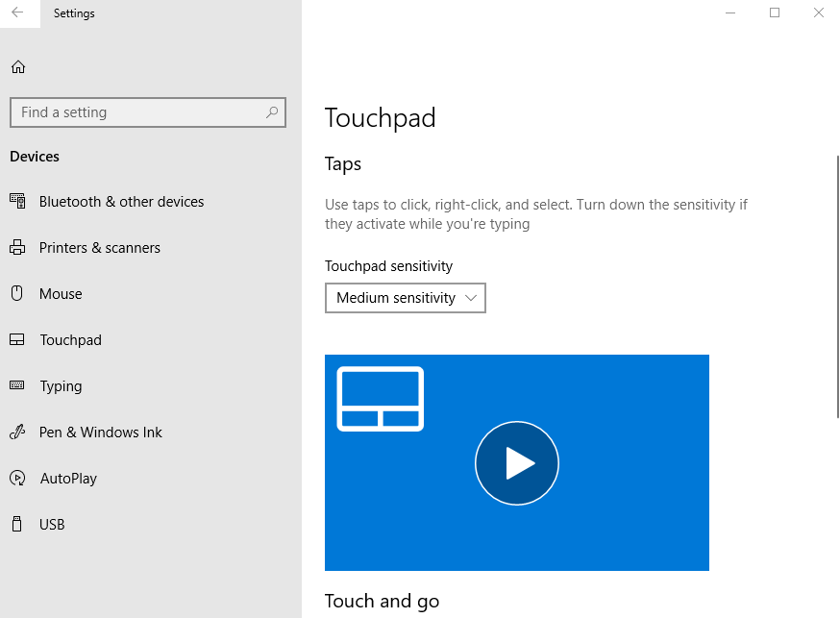Expand the sensitivity selection chevron

coord(472,298)
